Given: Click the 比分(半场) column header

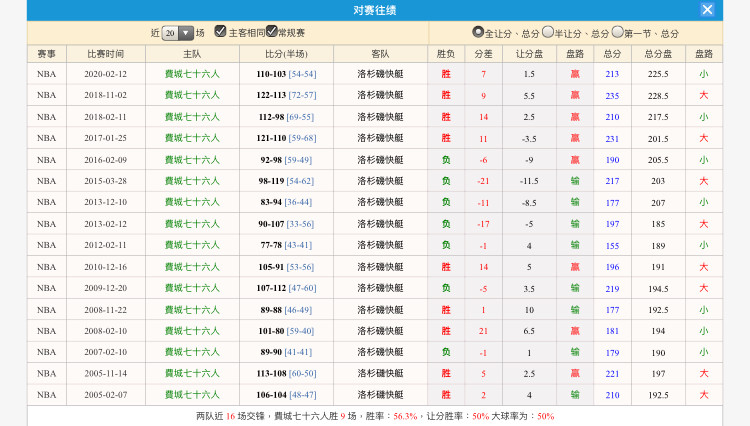Looking at the screenshot, I should [x=286, y=54].
